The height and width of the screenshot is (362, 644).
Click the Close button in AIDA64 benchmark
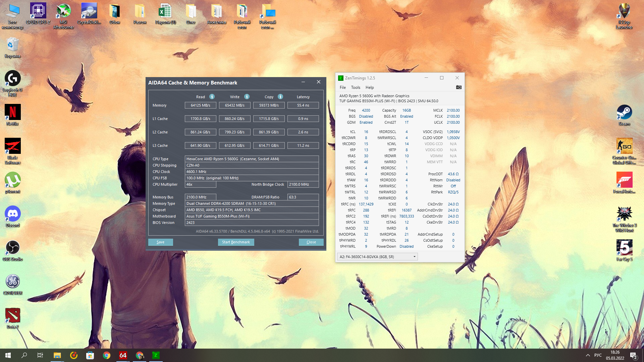(x=311, y=242)
